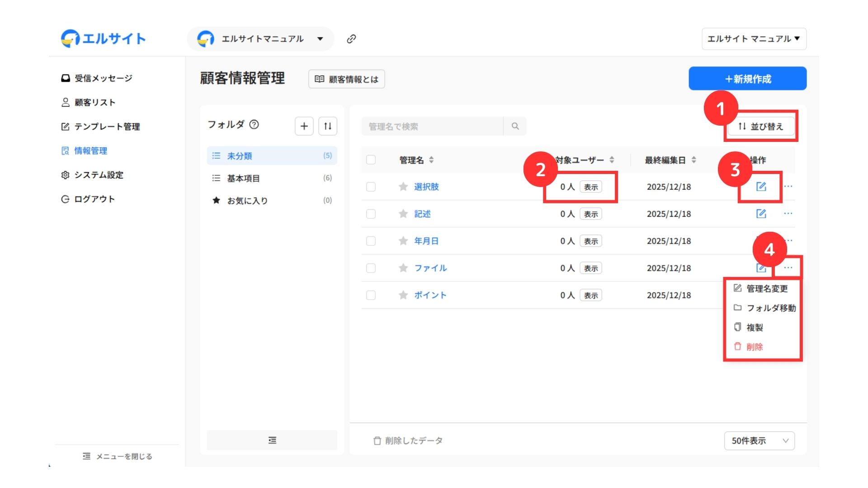Open the 50件表示 page size dropdown
The height and width of the screenshot is (488, 868).
pos(759,441)
